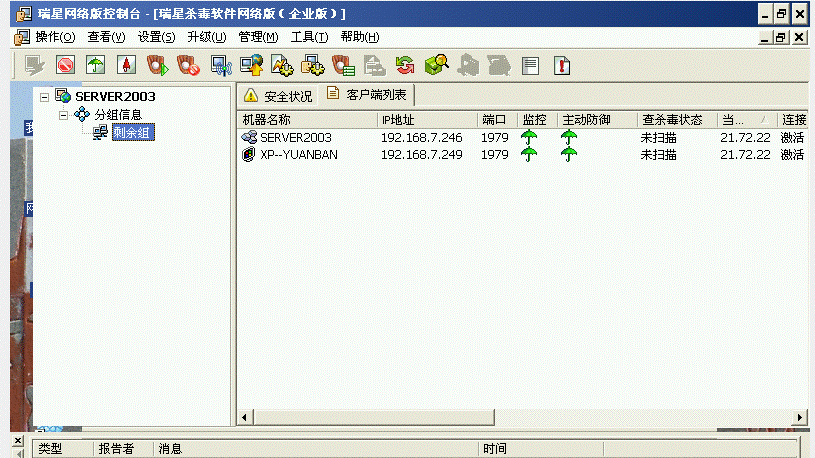Click the horizontal scrollbar right arrow

click(x=800, y=417)
